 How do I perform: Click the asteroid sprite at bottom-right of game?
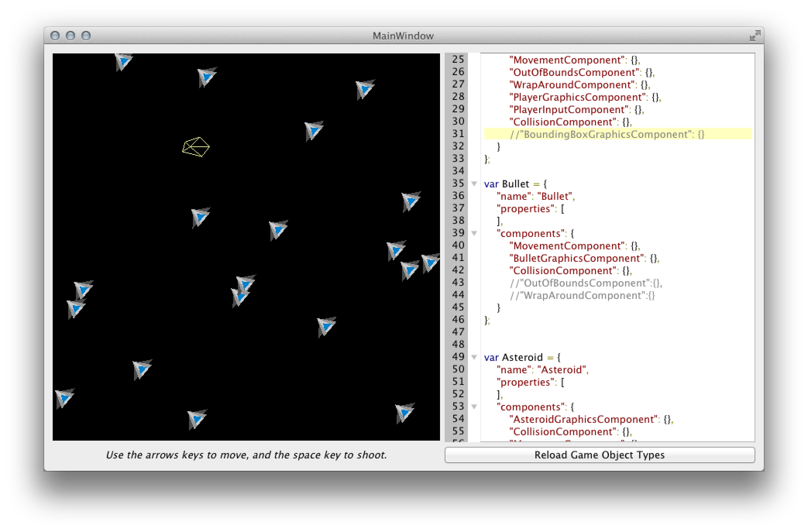click(404, 413)
